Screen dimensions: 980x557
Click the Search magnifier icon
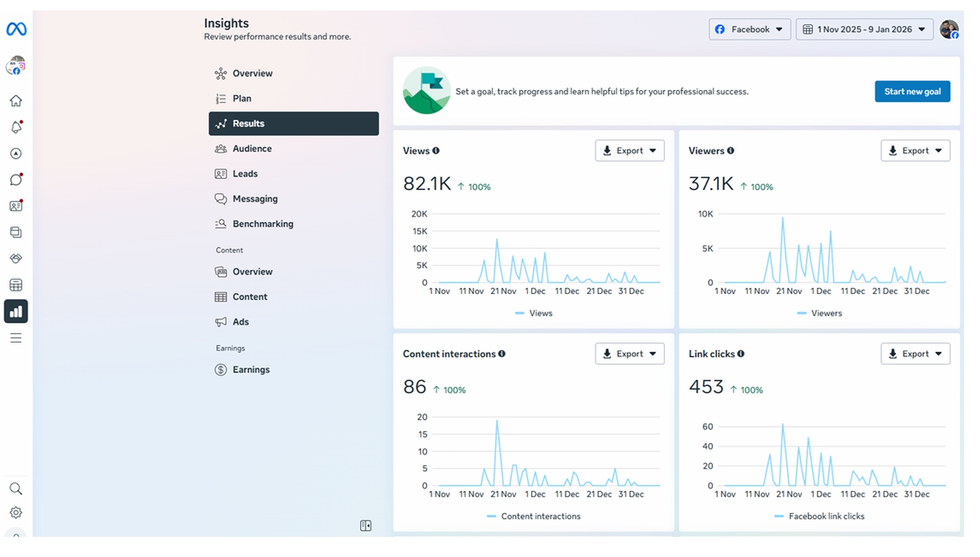16,488
